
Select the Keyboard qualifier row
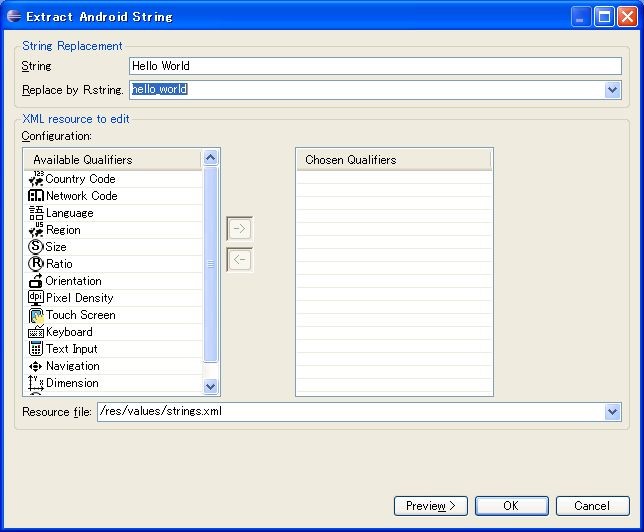coord(113,332)
